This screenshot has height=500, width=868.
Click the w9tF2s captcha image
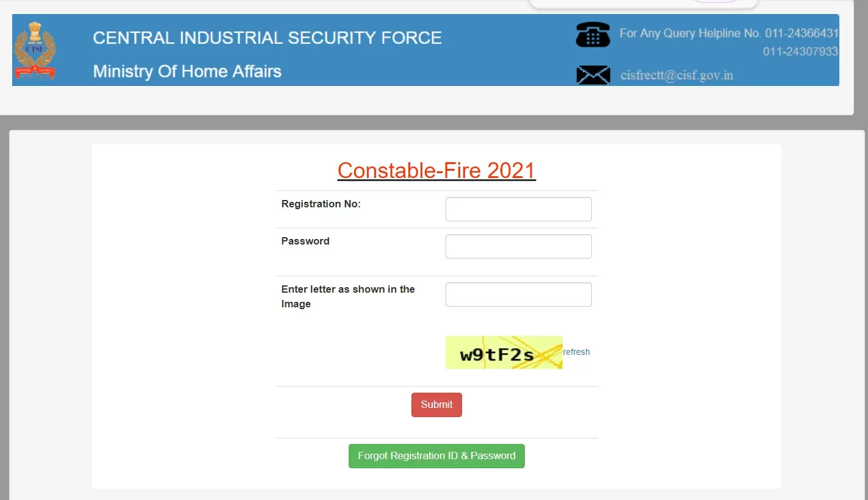point(503,352)
